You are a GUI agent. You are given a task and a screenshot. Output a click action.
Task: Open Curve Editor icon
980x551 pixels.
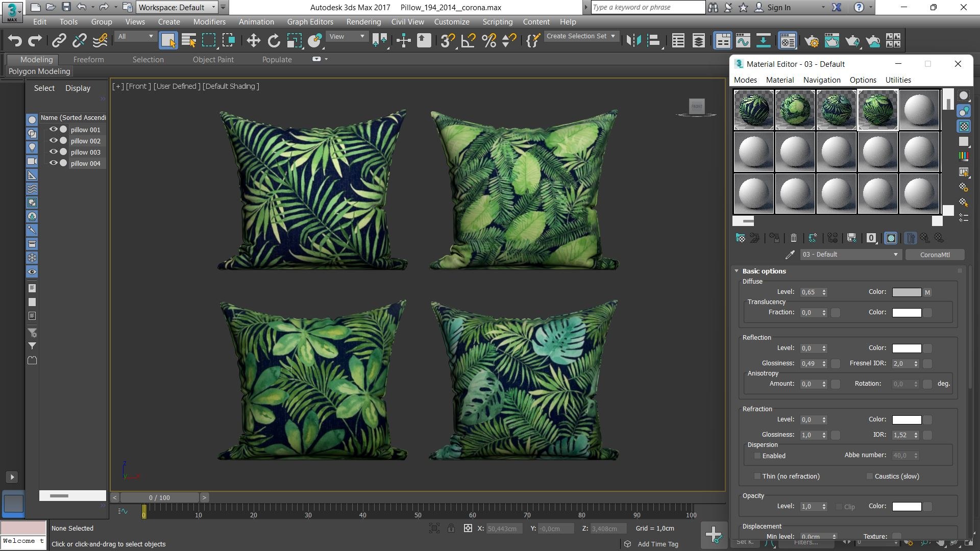point(743,41)
